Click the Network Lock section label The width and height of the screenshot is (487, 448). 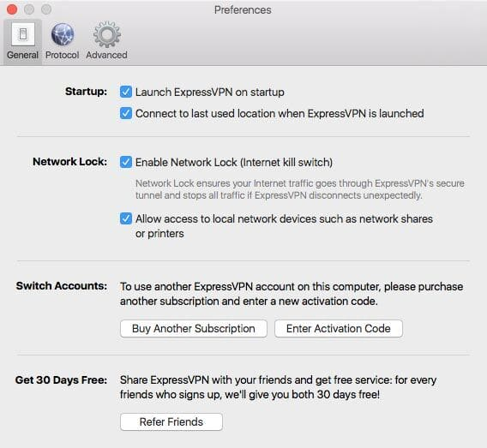pos(70,162)
